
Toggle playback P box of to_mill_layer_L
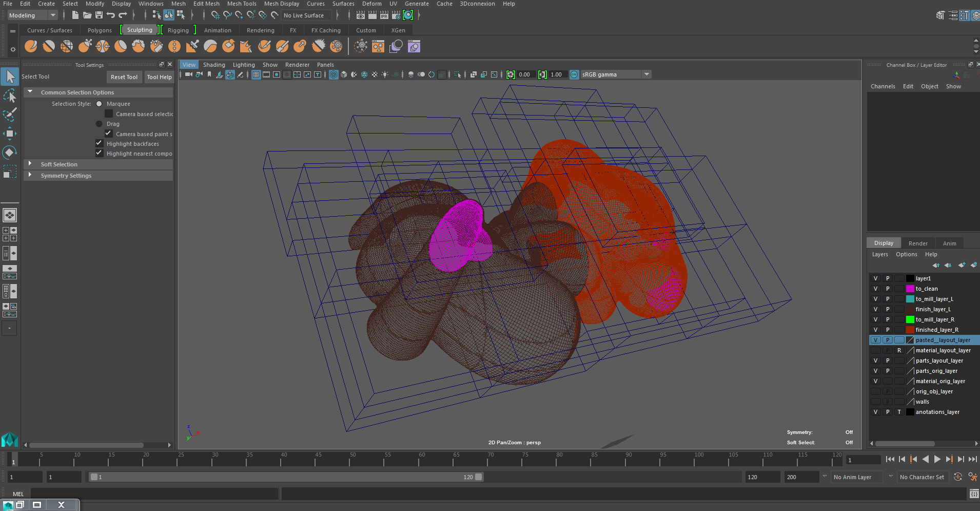(x=888, y=299)
